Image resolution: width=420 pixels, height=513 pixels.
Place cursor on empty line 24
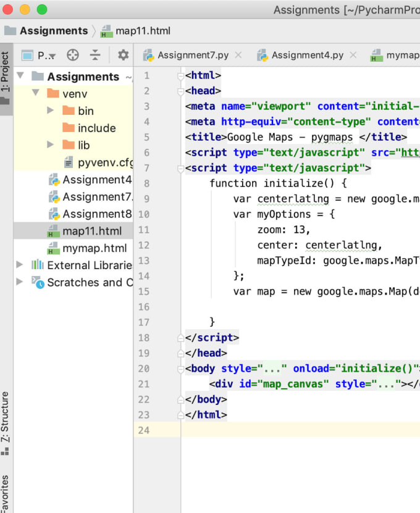(300, 430)
